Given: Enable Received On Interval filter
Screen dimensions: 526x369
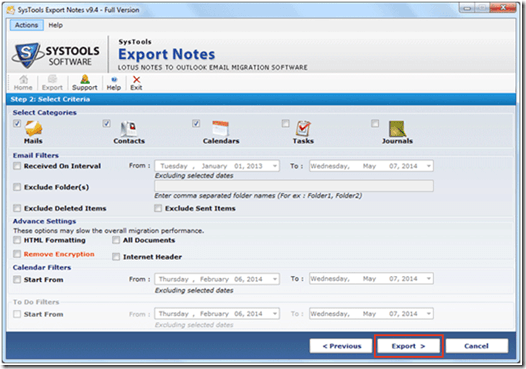Looking at the screenshot, I should 17,166.
